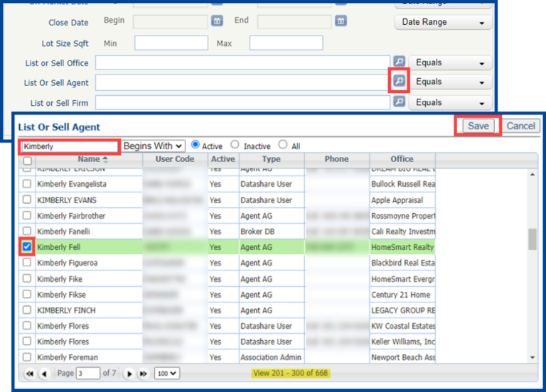Viewport: 546px width, 392px height.
Task: Go to the previous results page
Action: (44, 374)
